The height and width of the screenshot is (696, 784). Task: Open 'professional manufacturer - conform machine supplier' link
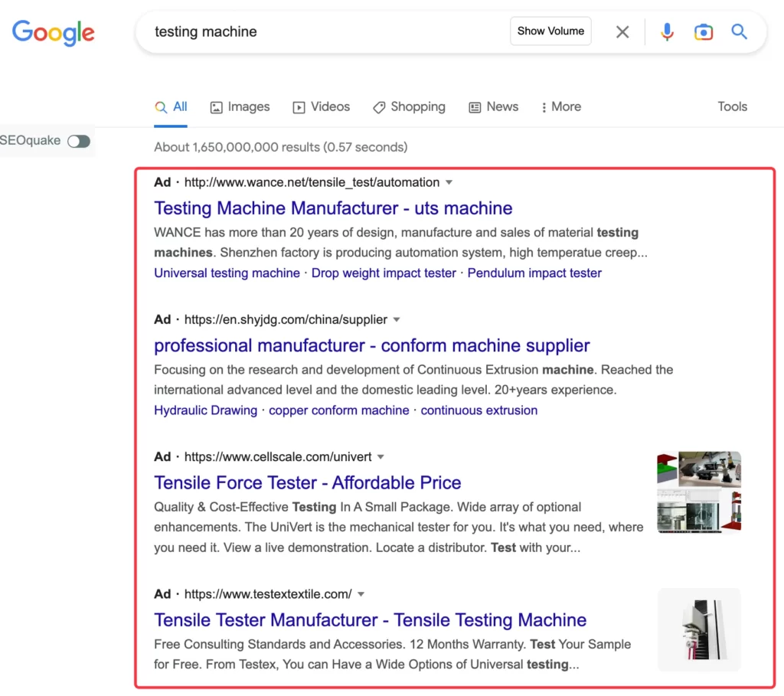click(x=372, y=345)
